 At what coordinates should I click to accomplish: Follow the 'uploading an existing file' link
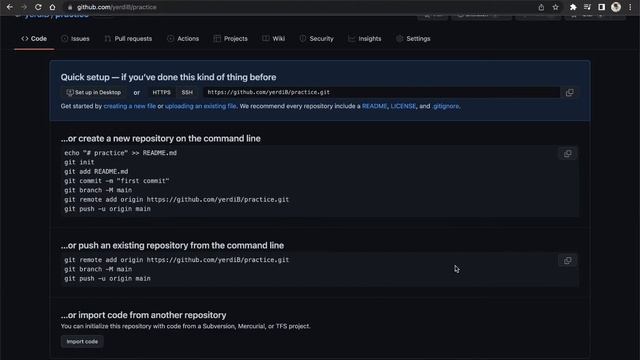click(200, 106)
